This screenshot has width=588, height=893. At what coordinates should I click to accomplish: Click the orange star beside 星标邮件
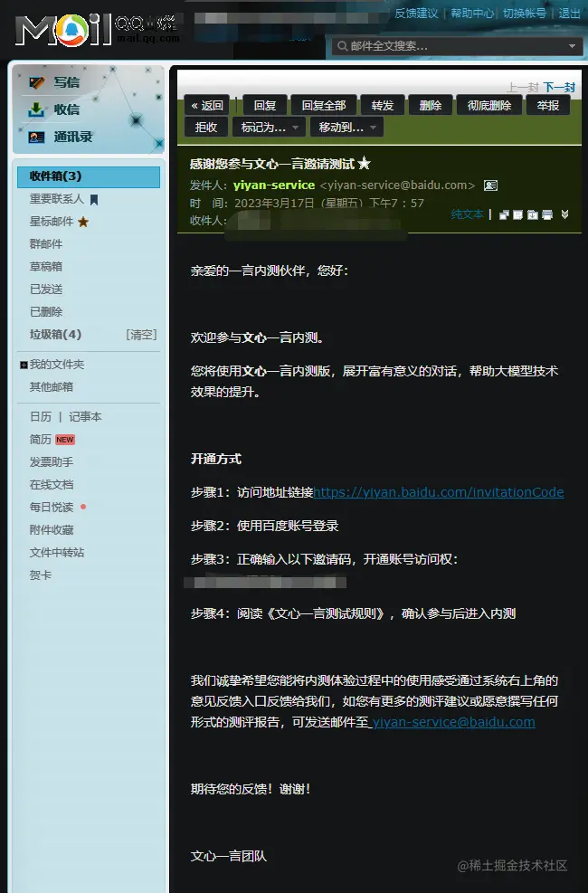[x=83, y=222]
